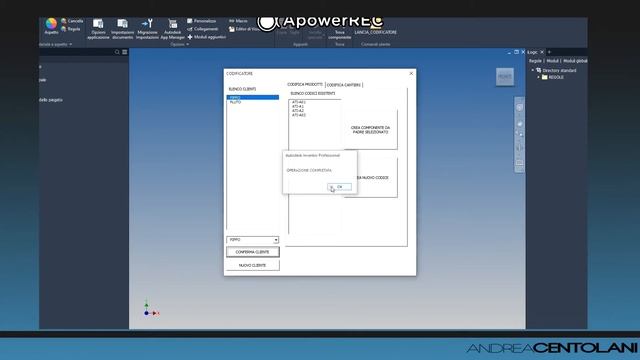This screenshot has width=640, height=360.
Task: Open the Aspetto color wheel icon
Action: tap(51, 24)
